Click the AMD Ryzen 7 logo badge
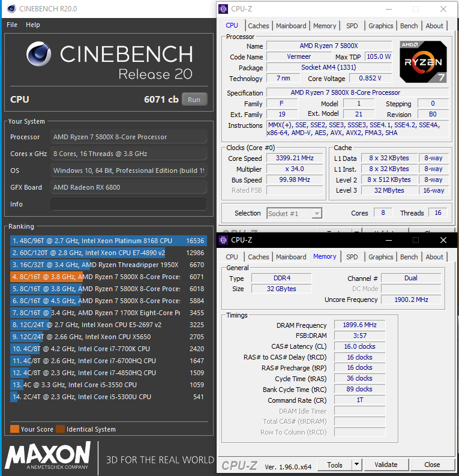The width and height of the screenshot is (459, 476). pyautogui.click(x=423, y=61)
